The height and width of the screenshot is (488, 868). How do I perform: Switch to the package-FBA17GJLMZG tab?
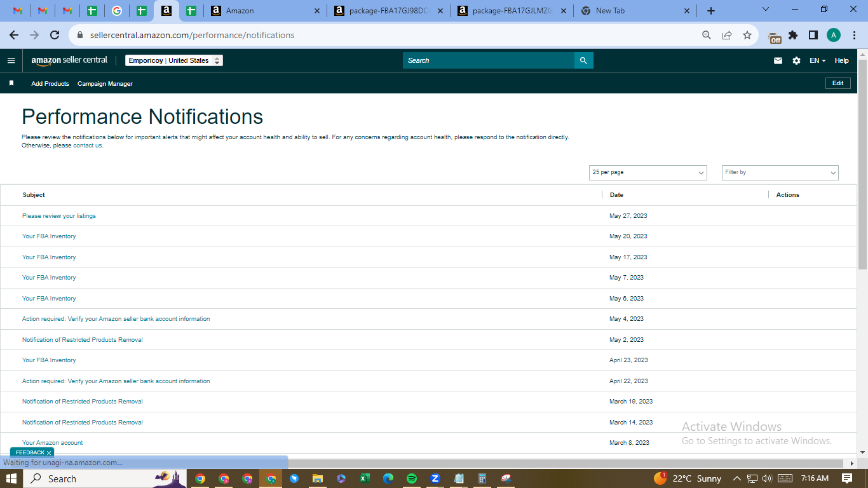point(512,11)
